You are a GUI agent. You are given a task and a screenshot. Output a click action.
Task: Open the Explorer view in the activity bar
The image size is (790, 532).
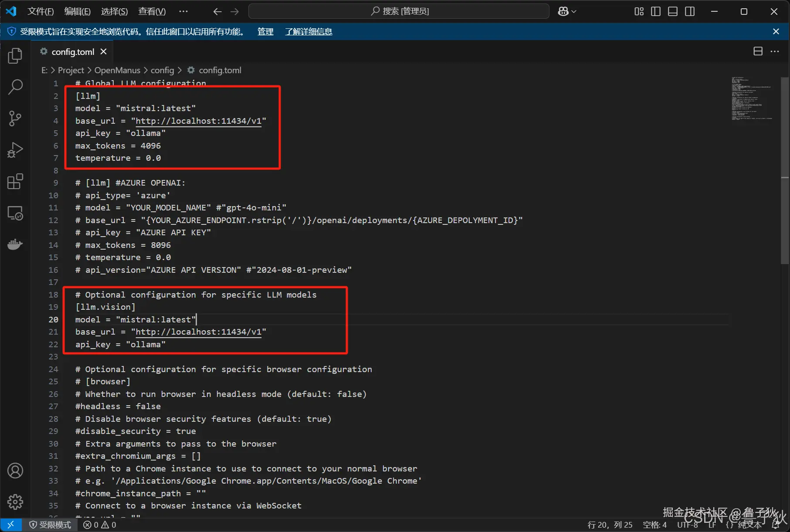click(x=15, y=55)
